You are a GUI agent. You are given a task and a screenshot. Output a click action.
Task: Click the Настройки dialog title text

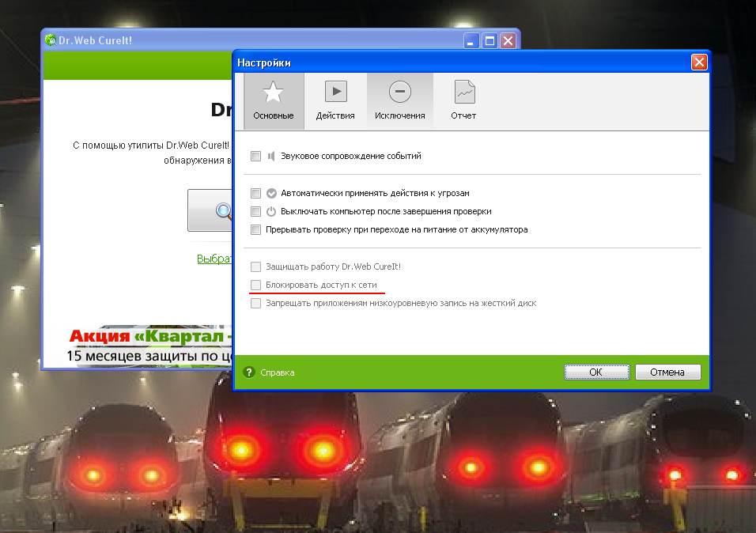pyautogui.click(x=264, y=62)
